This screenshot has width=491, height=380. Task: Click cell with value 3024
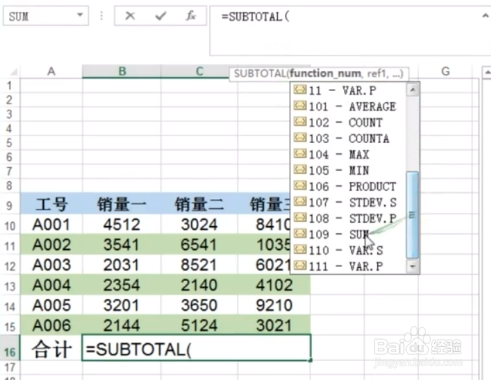pos(199,225)
